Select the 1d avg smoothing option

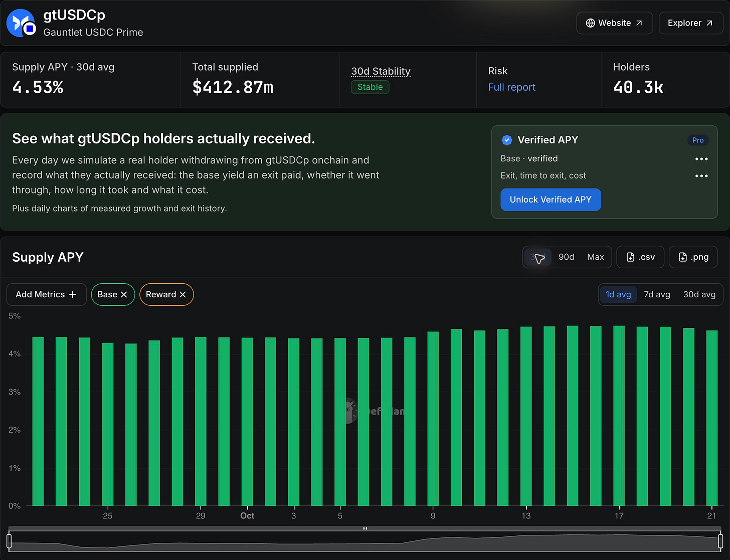[618, 294]
